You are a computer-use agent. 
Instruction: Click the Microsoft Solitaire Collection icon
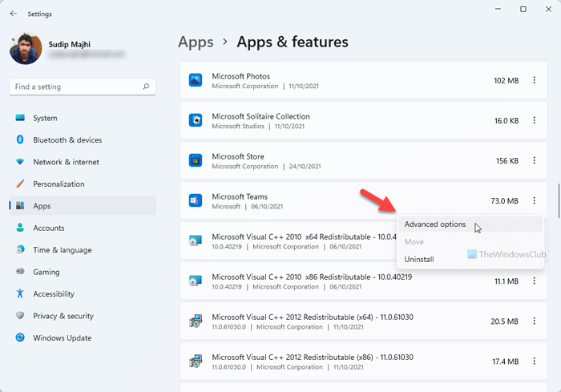195,120
